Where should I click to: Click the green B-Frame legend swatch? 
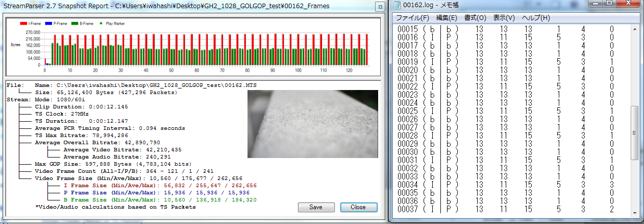(x=75, y=24)
